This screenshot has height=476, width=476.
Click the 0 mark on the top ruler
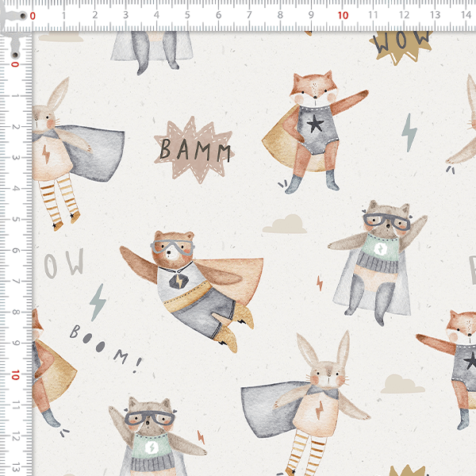[33, 15]
